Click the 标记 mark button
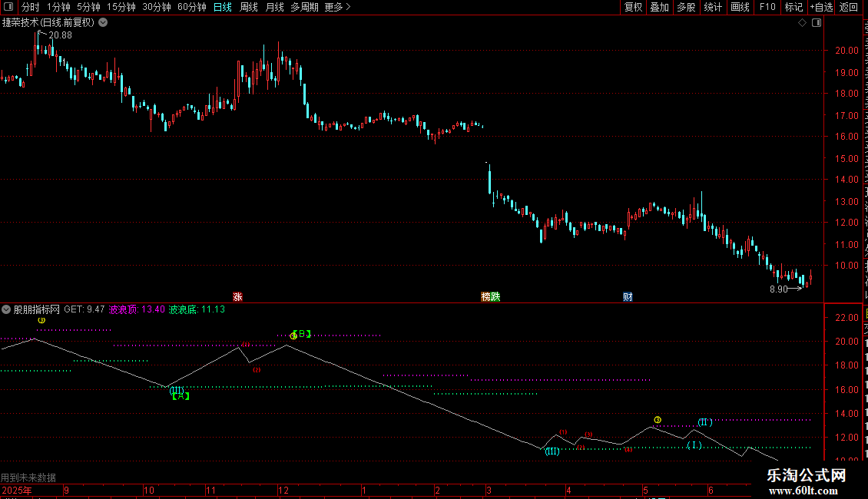Image resolution: width=868 pixels, height=499 pixels. 793,7
